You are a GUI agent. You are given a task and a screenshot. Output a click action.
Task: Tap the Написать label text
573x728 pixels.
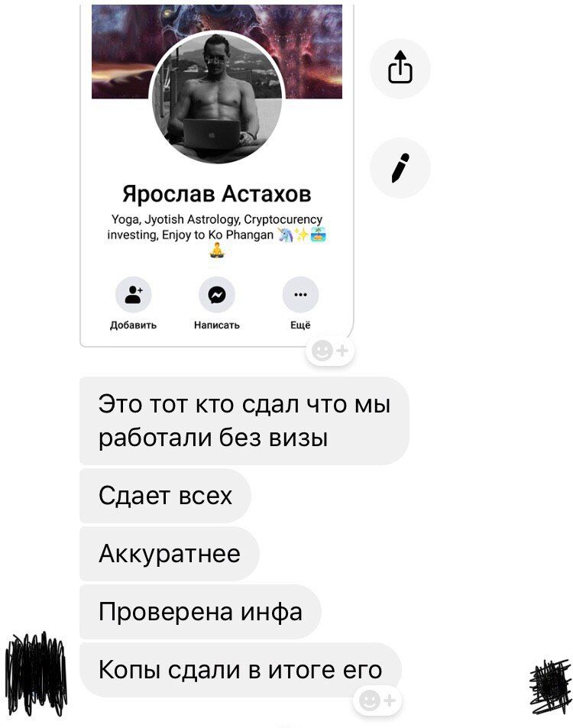click(x=217, y=325)
